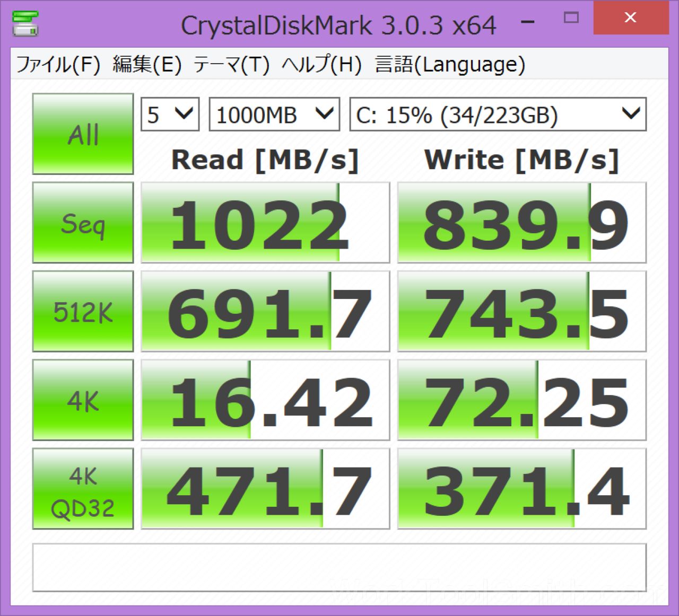The width and height of the screenshot is (679, 616).
Task: Open the ヘルプ(H) menu
Action: 321,64
